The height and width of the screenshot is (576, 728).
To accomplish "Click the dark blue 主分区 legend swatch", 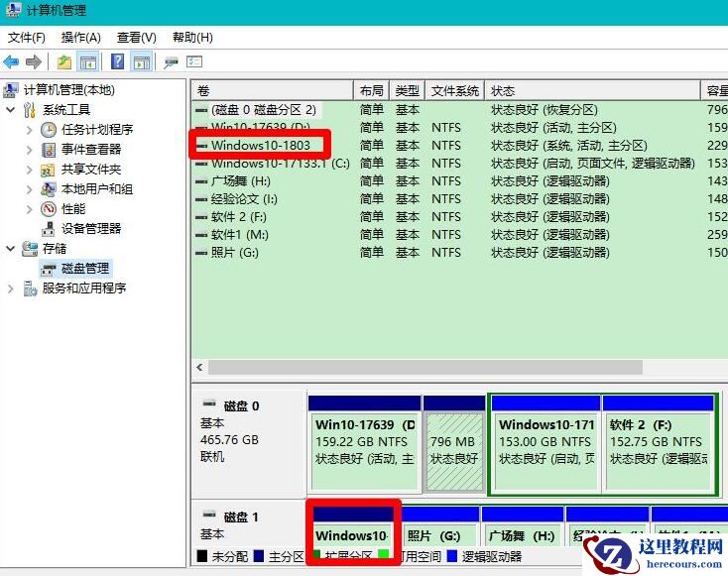I will tap(259, 556).
